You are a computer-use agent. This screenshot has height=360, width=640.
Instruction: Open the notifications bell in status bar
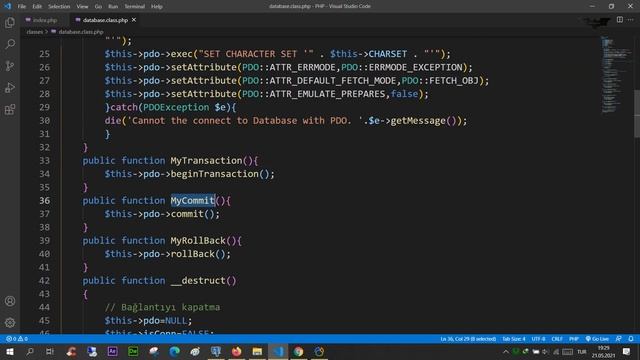click(x=631, y=339)
